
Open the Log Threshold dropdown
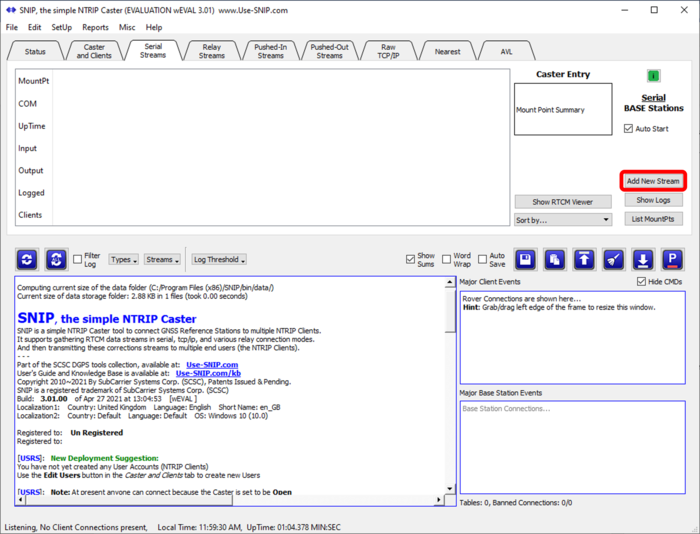(219, 259)
